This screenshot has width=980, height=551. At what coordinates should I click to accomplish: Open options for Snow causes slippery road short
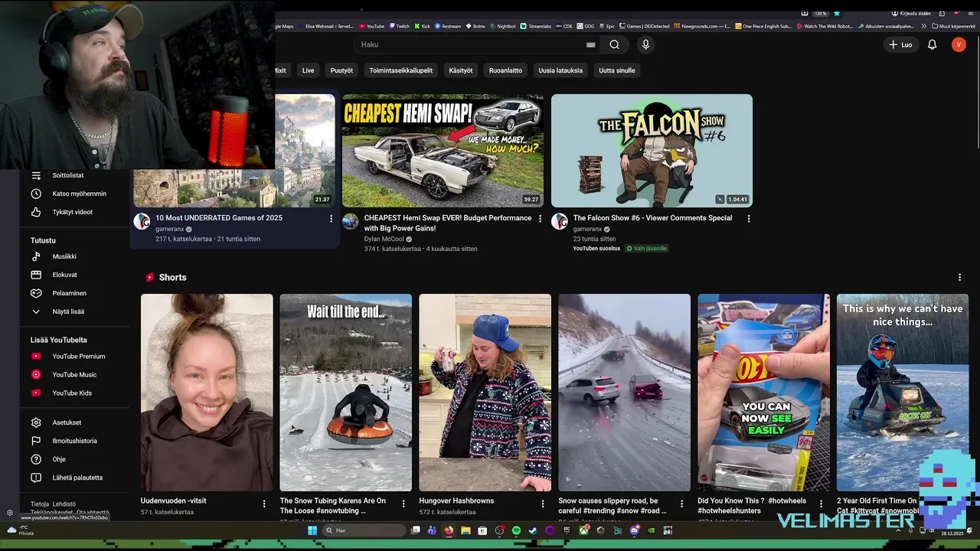point(681,504)
